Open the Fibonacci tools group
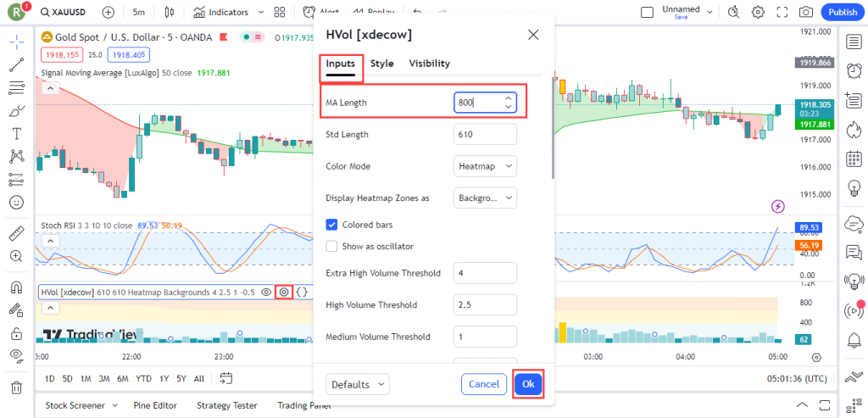The width and height of the screenshot is (868, 418). click(17, 88)
